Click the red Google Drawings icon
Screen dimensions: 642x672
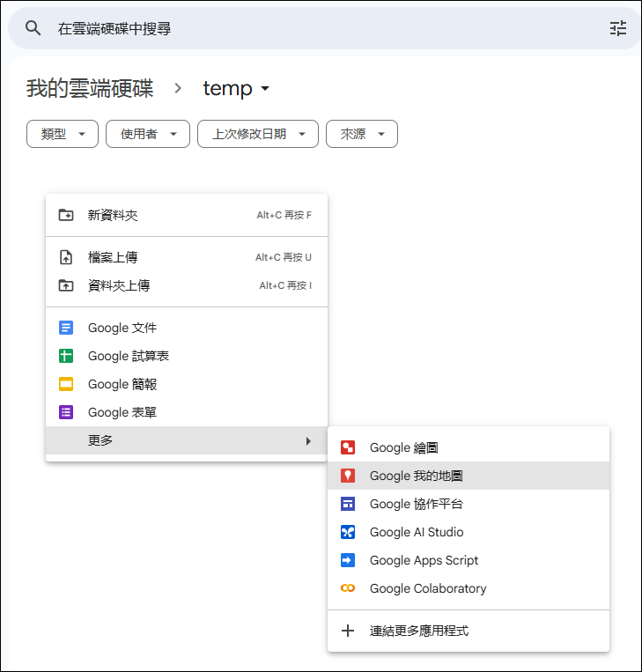[348, 447]
